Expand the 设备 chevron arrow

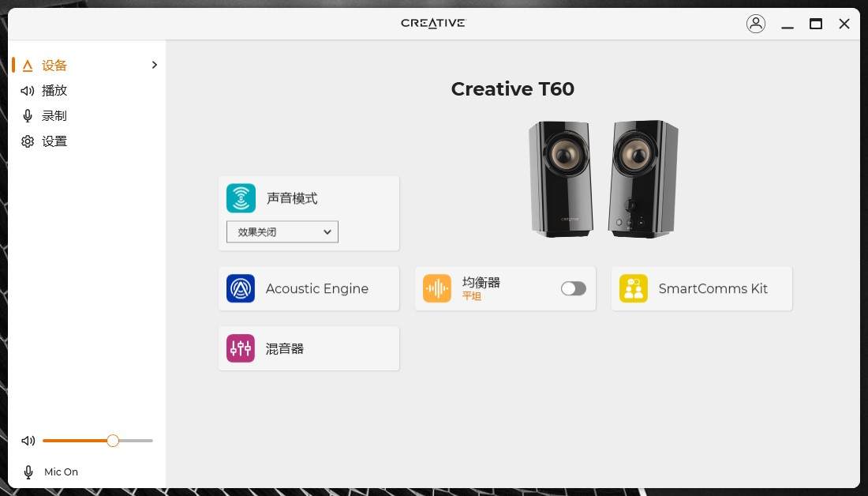pyautogui.click(x=155, y=65)
